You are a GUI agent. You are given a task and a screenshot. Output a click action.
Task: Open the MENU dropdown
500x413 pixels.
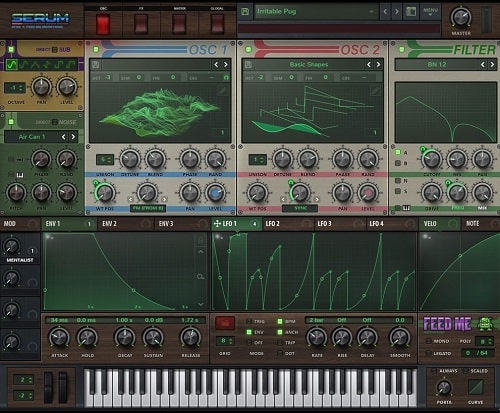430,12
